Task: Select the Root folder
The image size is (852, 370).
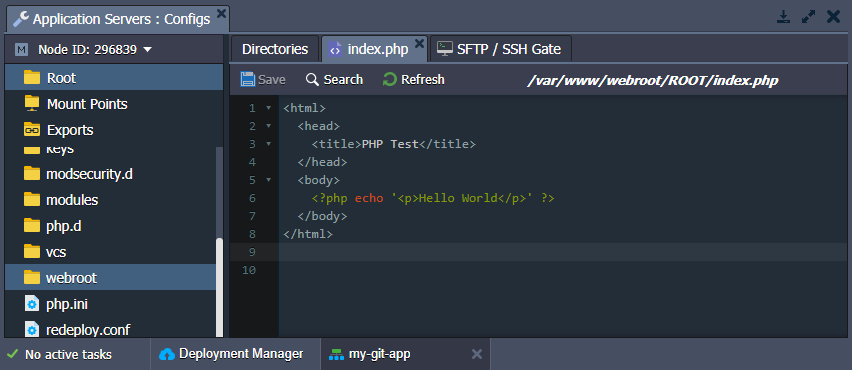Action: coord(114,78)
